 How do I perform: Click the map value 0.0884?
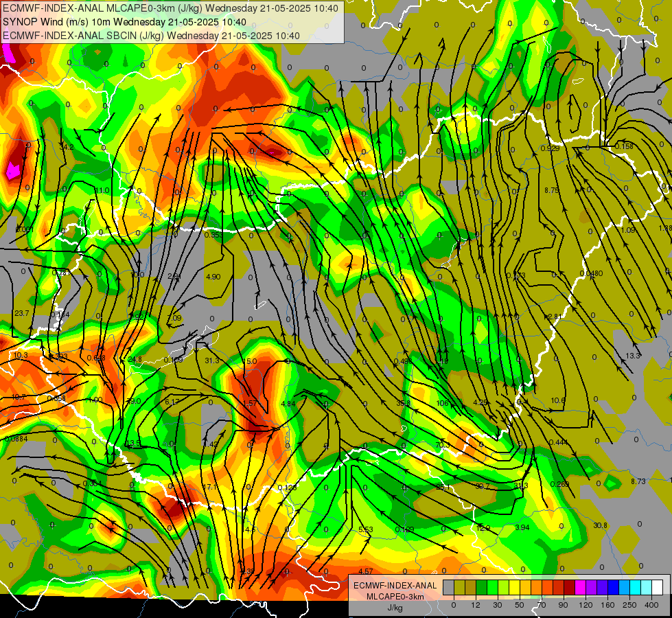point(16,439)
